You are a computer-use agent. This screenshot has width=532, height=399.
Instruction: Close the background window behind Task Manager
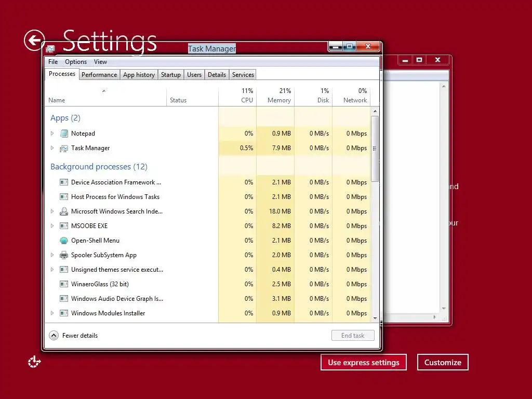(437, 60)
